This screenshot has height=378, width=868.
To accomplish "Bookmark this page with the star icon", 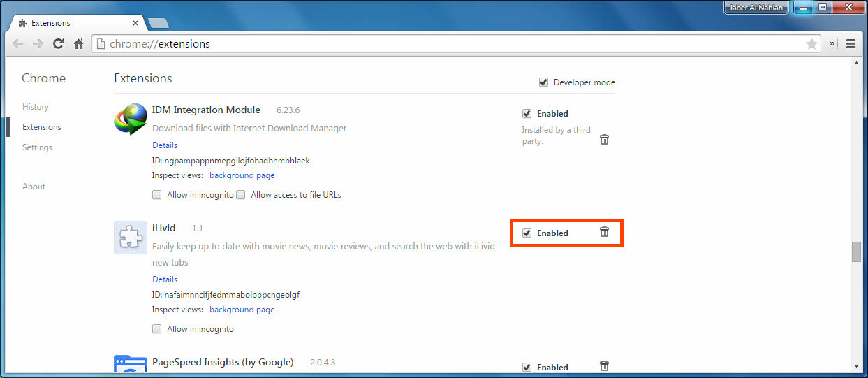I will coord(811,44).
